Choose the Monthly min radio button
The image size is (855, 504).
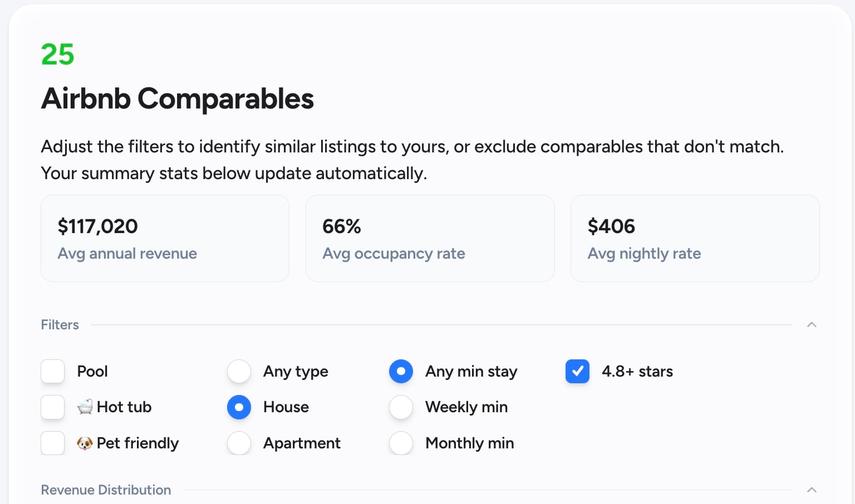click(x=401, y=443)
